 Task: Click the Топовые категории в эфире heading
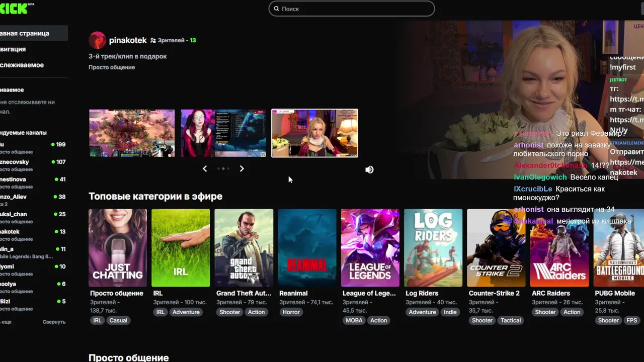point(155,197)
